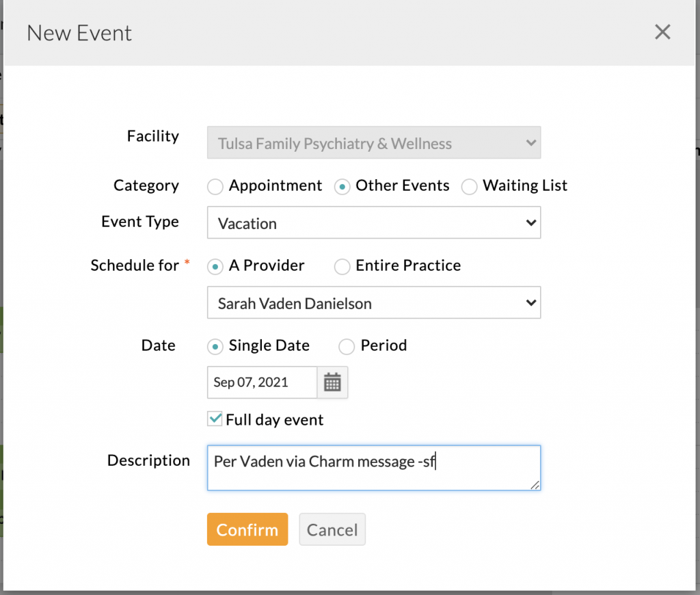The image size is (700, 595).
Task: Pick the Single Date option
Action: point(215,346)
